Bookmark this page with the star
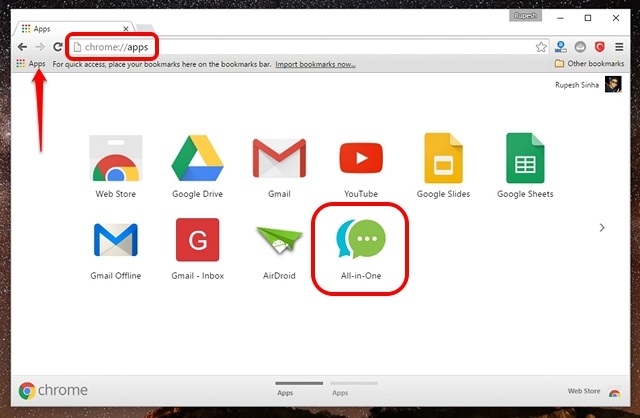The width and height of the screenshot is (640, 418). [541, 47]
